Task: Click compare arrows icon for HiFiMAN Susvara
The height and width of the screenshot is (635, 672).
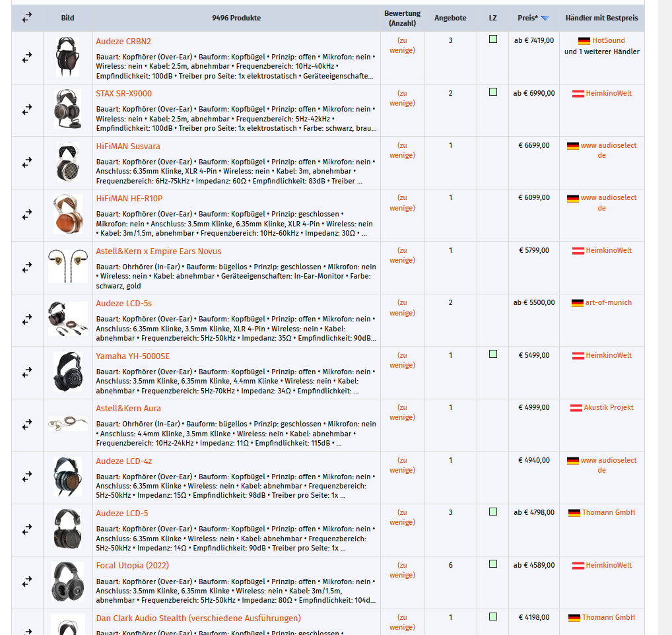Action: pyautogui.click(x=27, y=162)
